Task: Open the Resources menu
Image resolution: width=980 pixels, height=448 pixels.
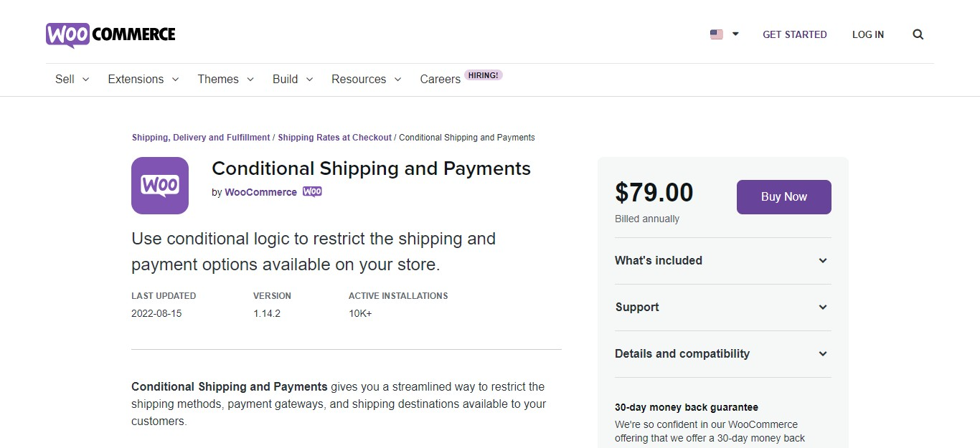Action: [x=367, y=80]
